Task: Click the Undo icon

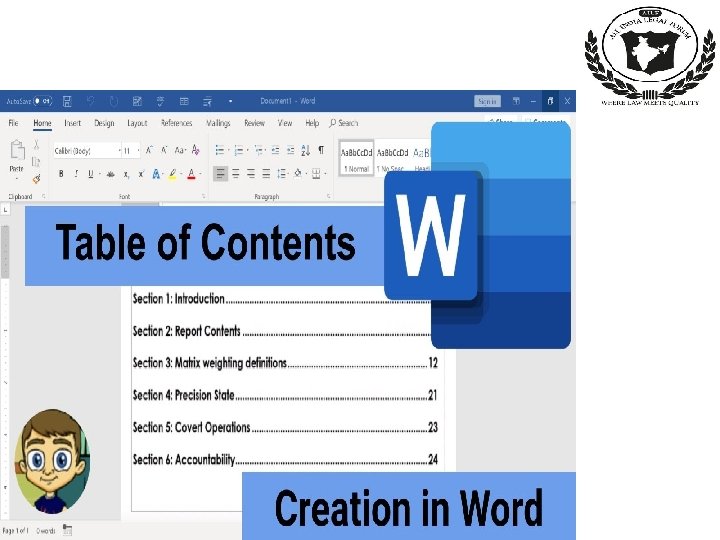Action: pyautogui.click(x=90, y=101)
